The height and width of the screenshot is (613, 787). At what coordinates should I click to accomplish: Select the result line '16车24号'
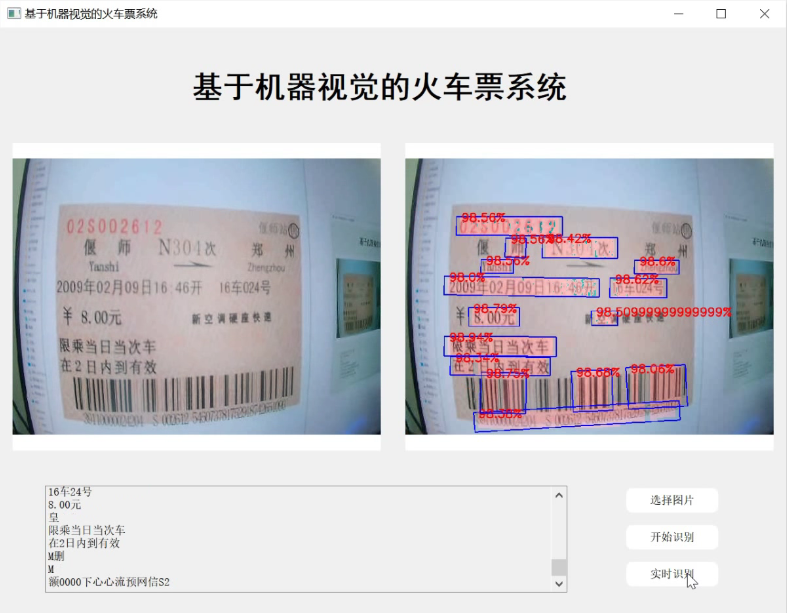(70, 492)
